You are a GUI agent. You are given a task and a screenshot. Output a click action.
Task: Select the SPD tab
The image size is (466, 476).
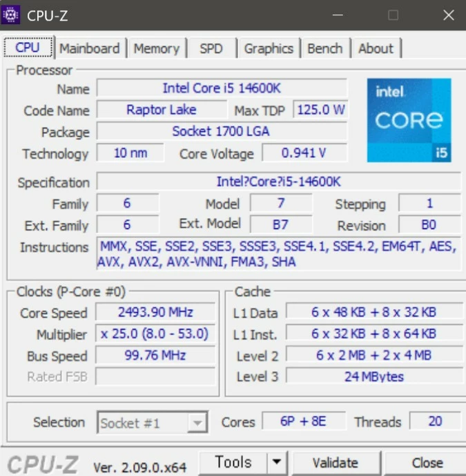point(211,48)
